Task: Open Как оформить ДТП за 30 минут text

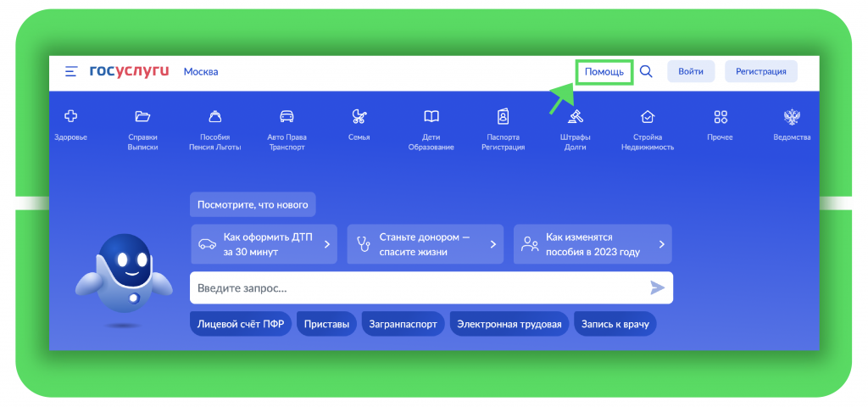Action: pos(269,244)
